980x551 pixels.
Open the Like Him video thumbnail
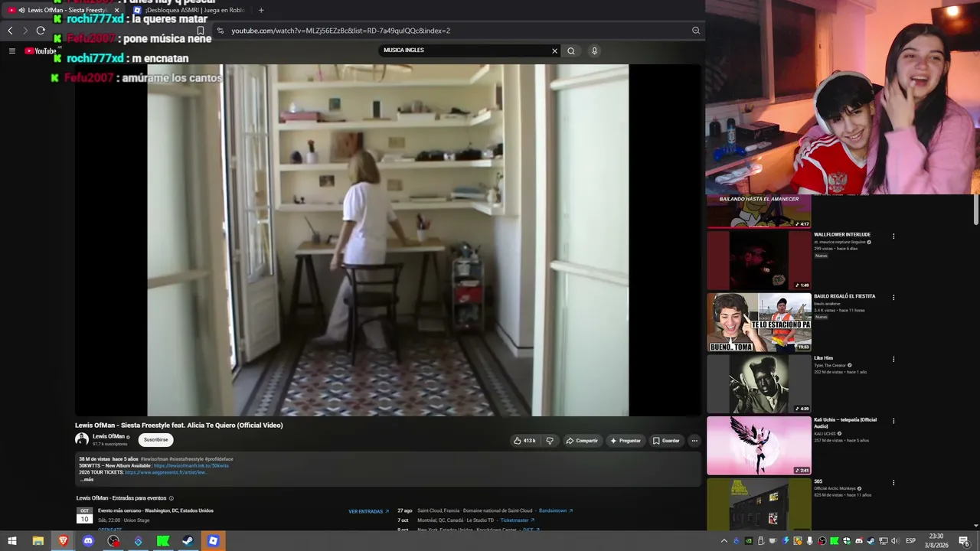tap(759, 384)
